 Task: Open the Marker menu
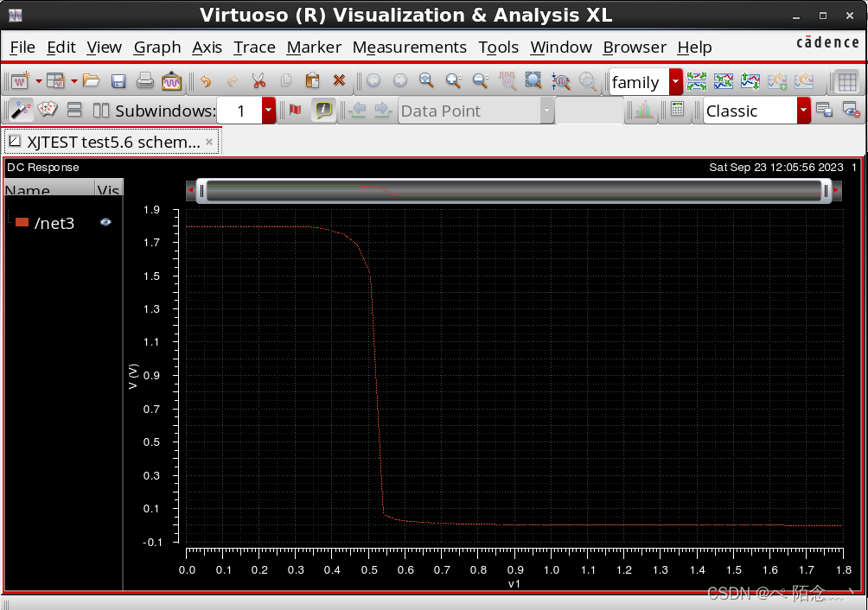click(x=314, y=48)
